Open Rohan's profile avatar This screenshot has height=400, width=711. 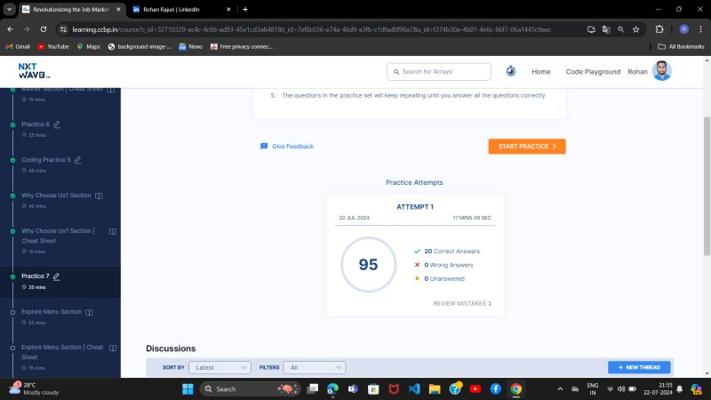662,71
